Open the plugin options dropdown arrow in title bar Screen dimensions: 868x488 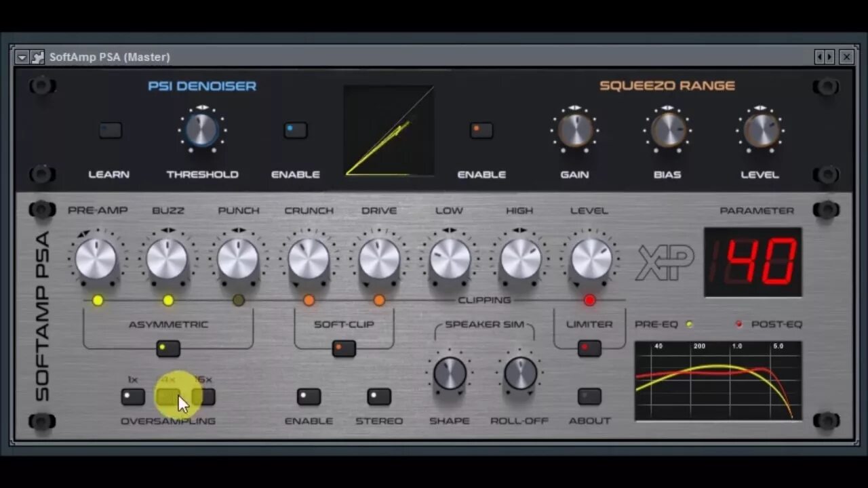tap(22, 57)
